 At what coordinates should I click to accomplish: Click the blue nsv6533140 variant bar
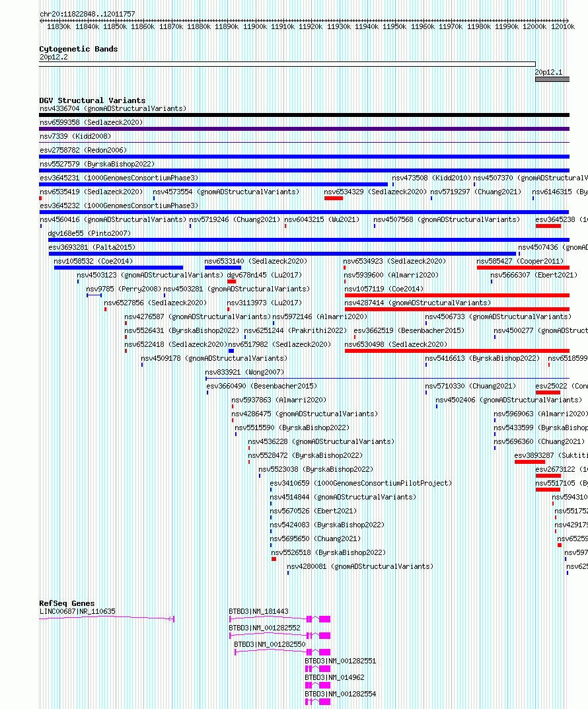tap(223, 268)
